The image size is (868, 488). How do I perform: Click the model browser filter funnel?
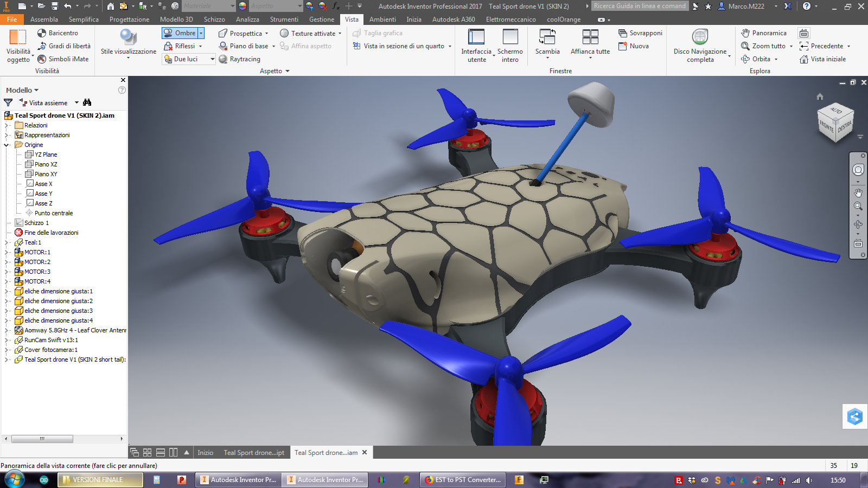(x=8, y=102)
